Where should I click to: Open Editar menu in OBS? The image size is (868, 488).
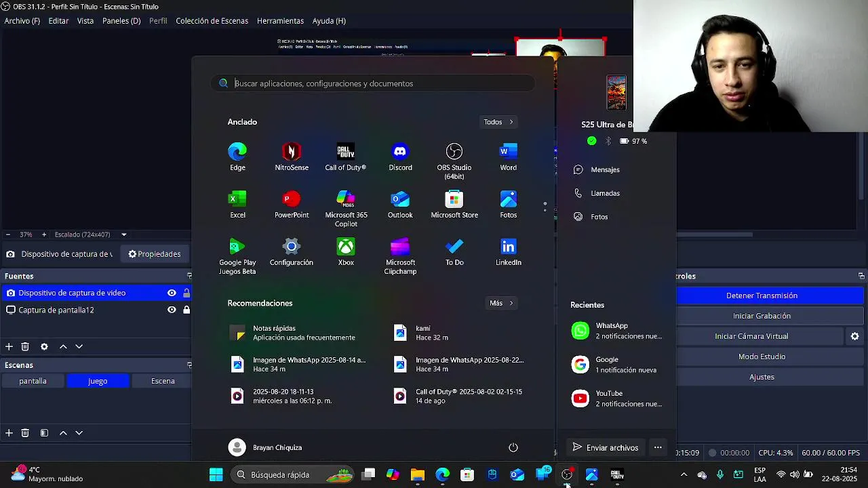(x=58, y=21)
